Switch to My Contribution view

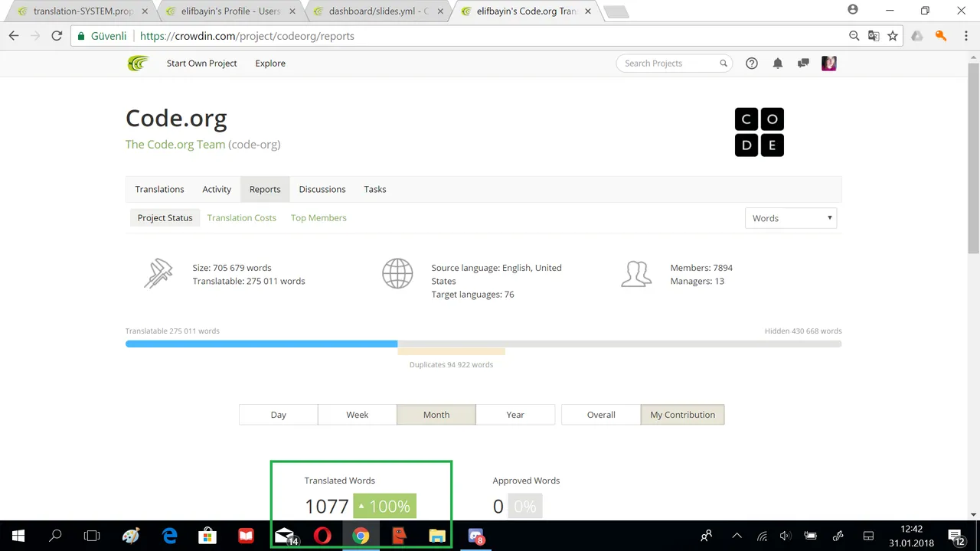tap(683, 415)
